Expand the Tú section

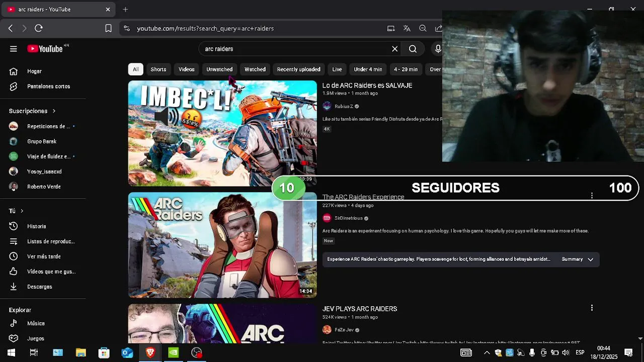(x=17, y=211)
